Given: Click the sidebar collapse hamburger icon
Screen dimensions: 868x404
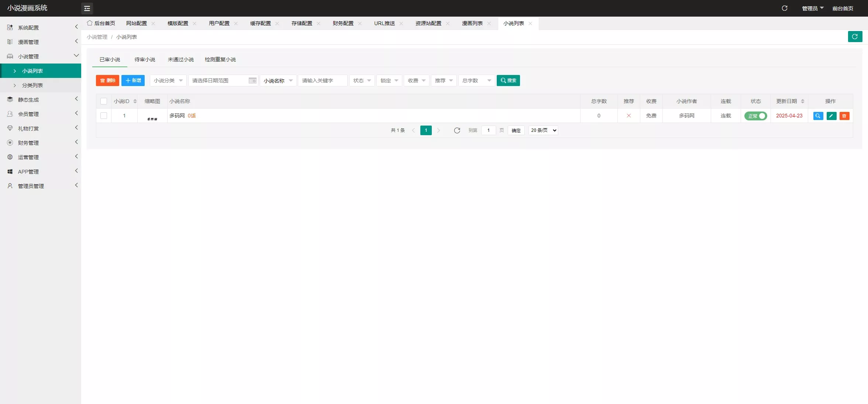Looking at the screenshot, I should coord(87,8).
